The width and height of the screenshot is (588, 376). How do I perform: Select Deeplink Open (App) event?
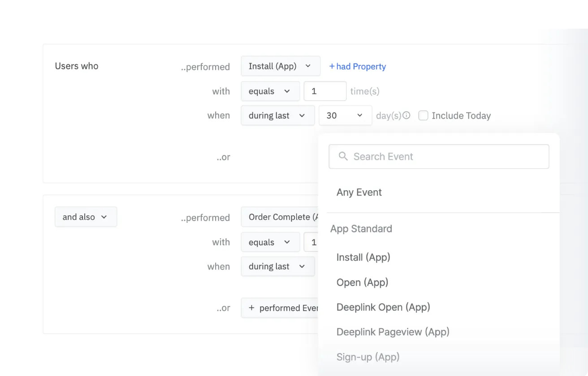tap(383, 307)
